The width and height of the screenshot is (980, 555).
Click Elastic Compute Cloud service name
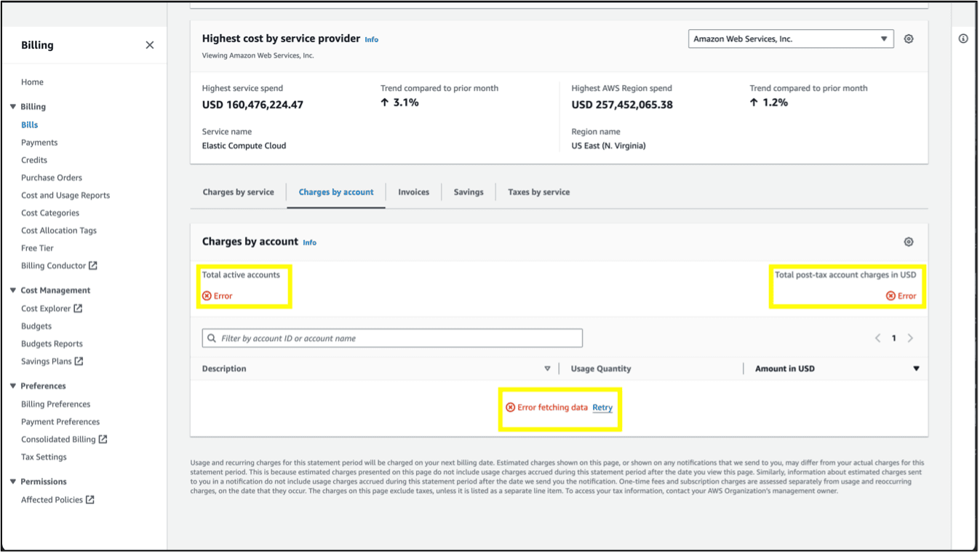(x=244, y=145)
